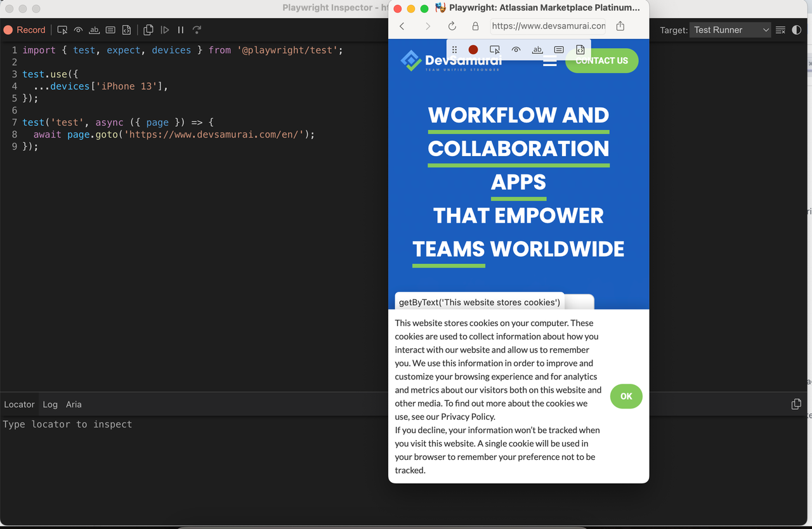Image resolution: width=812 pixels, height=529 pixels.
Task: Click the Share icon in the browser toolbar
Action: coord(620,26)
